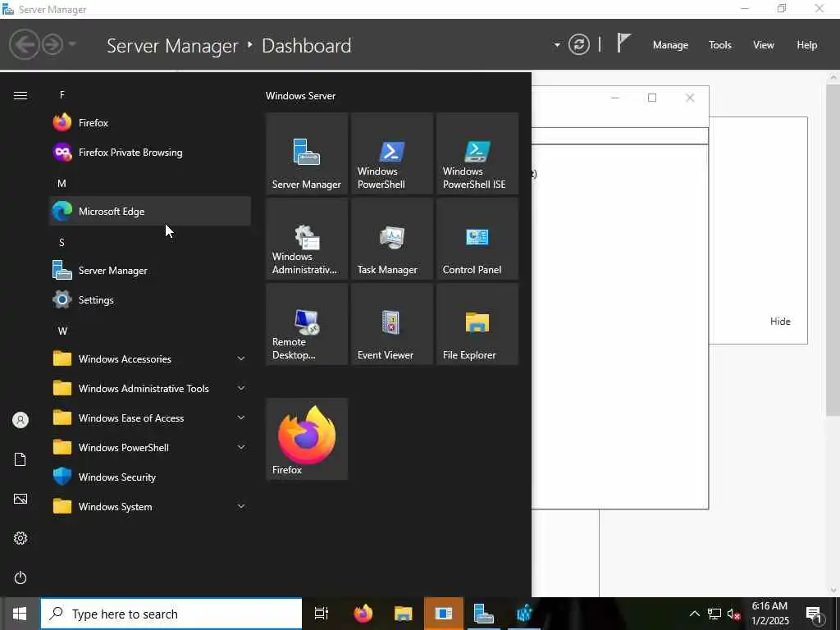Viewport: 840px width, 630px height.
Task: Jump to the letter S app group
Action: point(62,242)
